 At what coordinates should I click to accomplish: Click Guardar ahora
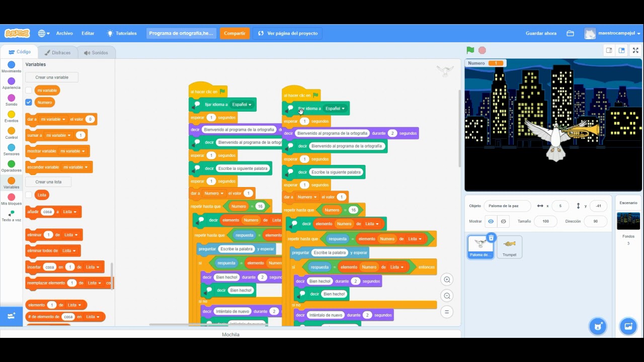[541, 33]
